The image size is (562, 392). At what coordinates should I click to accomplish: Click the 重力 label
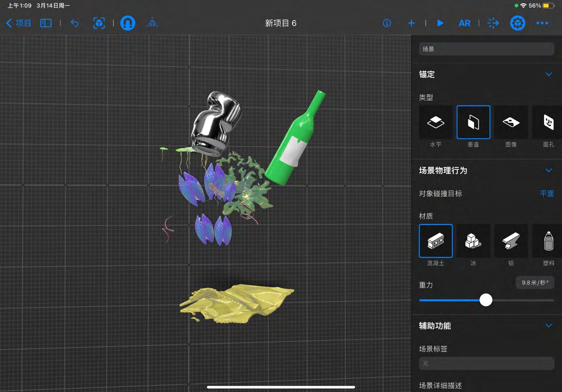pyautogui.click(x=426, y=285)
